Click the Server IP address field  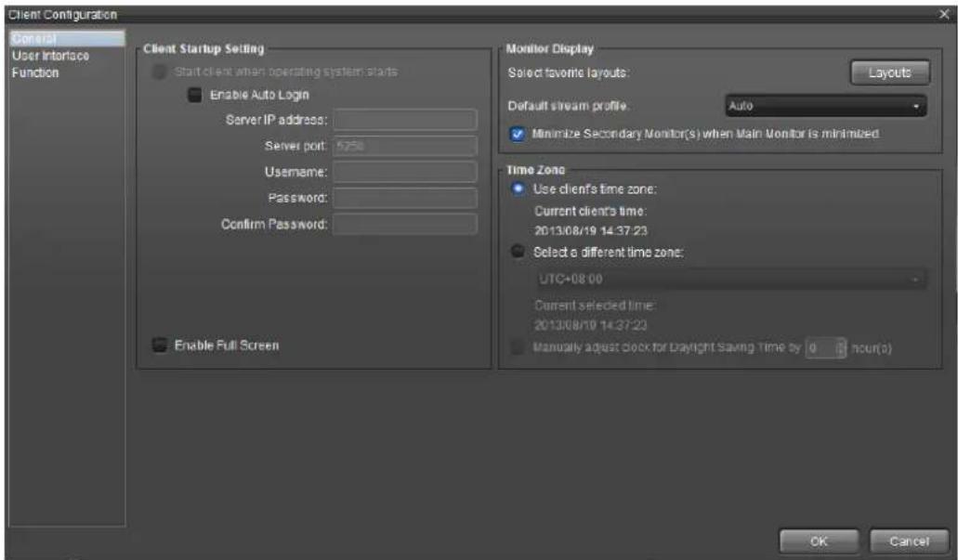pyautogui.click(x=405, y=120)
